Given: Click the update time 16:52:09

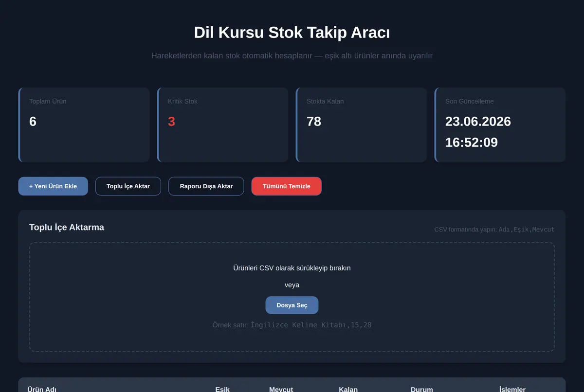Looking at the screenshot, I should click(472, 143).
